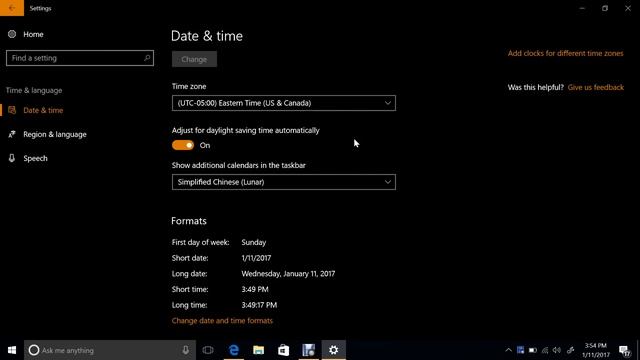Show hidden system tray icons
Viewport: 640px width, 360px height.
tap(508, 350)
